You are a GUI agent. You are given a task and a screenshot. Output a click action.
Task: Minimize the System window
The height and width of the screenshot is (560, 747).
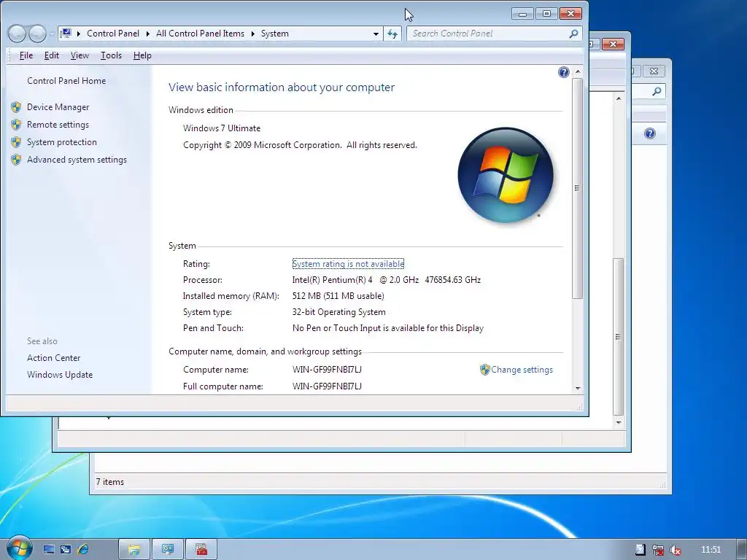(x=522, y=14)
